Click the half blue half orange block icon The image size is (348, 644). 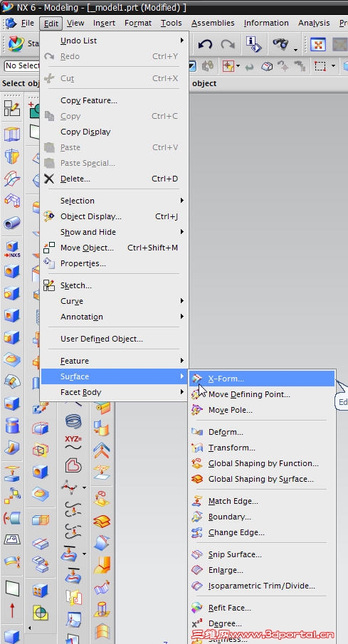[x=41, y=520]
